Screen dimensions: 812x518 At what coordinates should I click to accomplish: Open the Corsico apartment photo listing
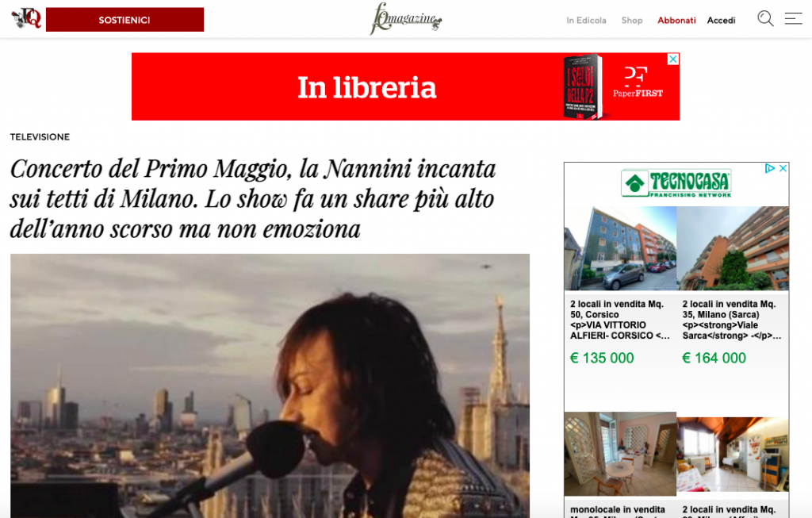(620, 248)
